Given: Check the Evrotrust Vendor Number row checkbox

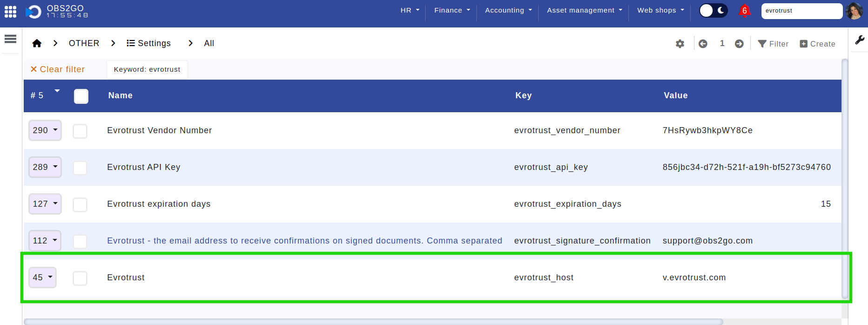Looking at the screenshot, I should click(x=80, y=131).
